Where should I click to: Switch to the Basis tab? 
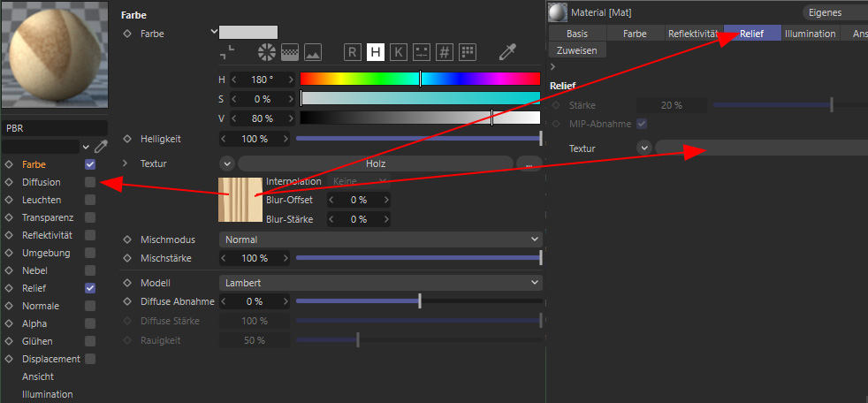(x=577, y=34)
